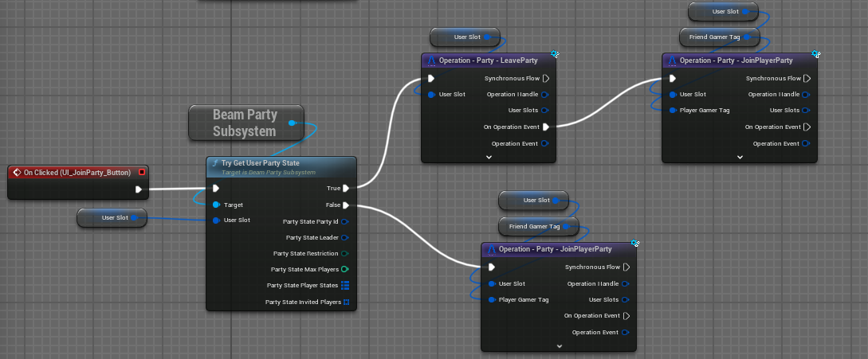Click the Party State Player States array pin

(x=345, y=285)
